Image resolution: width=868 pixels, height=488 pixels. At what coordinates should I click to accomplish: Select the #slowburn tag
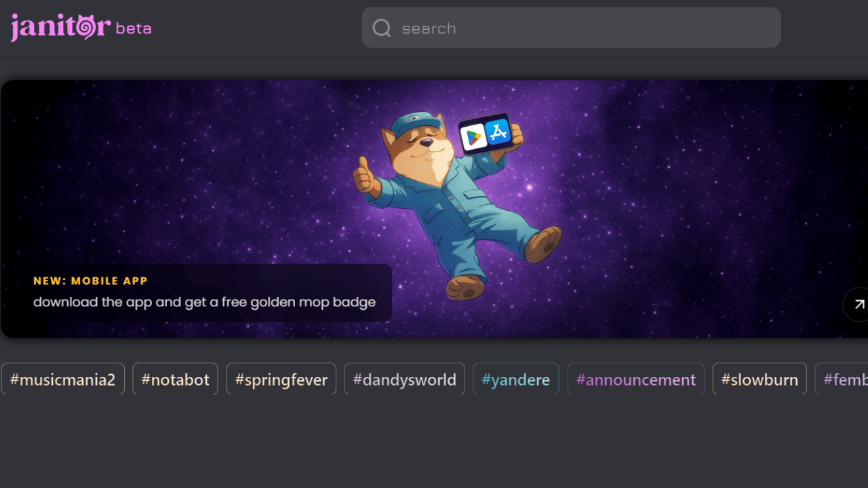tap(759, 379)
